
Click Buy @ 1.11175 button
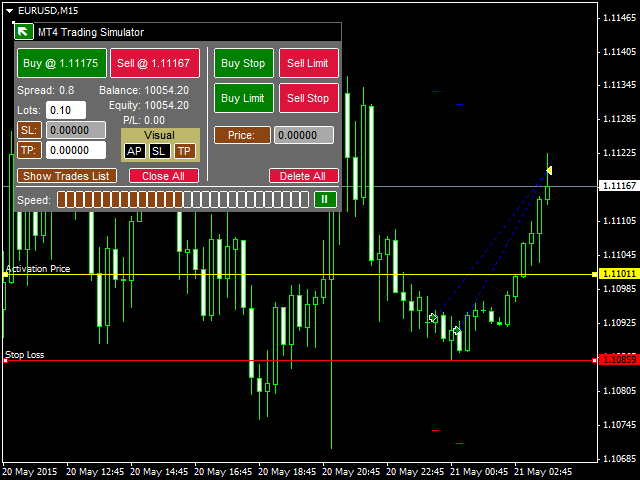62,63
